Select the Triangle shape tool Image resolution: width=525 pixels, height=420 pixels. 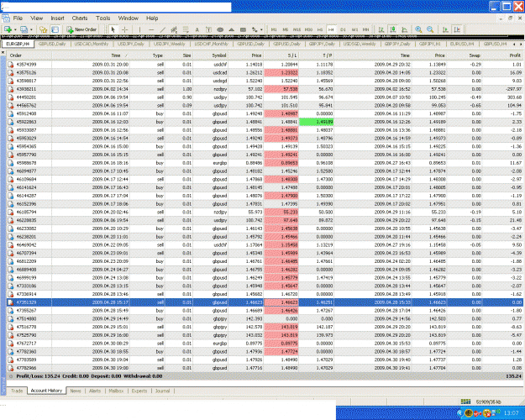click(231, 29)
